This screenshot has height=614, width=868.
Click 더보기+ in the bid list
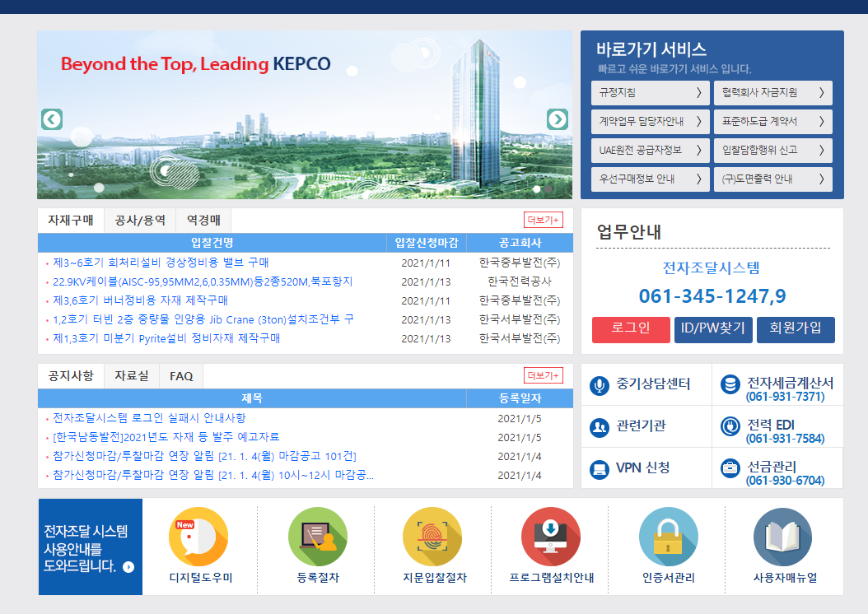(x=544, y=220)
